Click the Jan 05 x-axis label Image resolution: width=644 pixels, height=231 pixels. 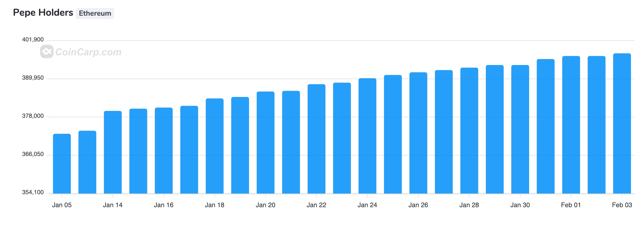tap(62, 205)
